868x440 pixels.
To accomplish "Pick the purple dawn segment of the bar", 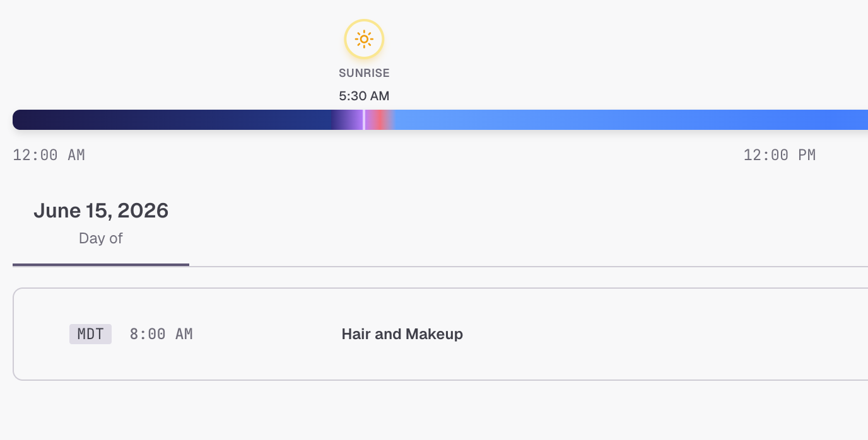I will [348, 120].
